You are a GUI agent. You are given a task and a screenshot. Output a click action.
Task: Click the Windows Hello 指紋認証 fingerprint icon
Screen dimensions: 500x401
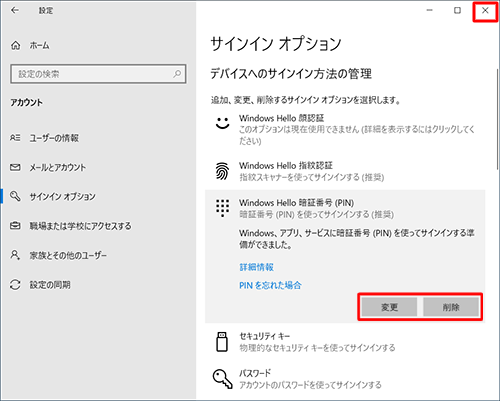point(222,171)
